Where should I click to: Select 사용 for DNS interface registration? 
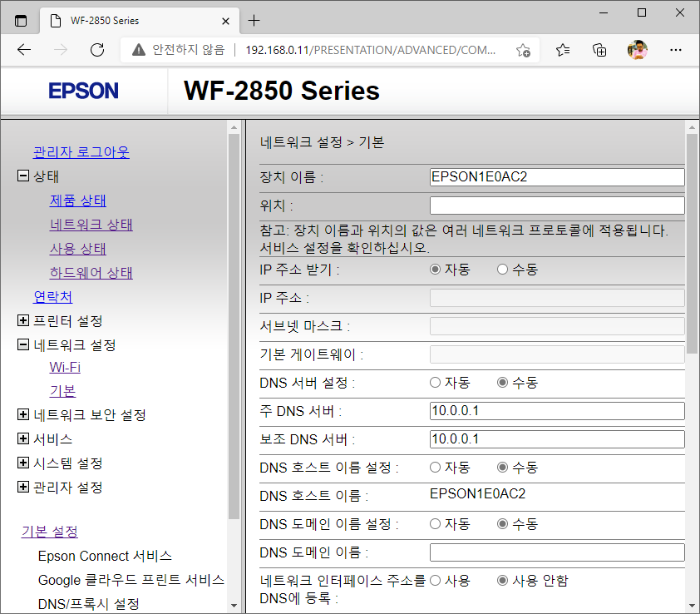[x=435, y=581]
